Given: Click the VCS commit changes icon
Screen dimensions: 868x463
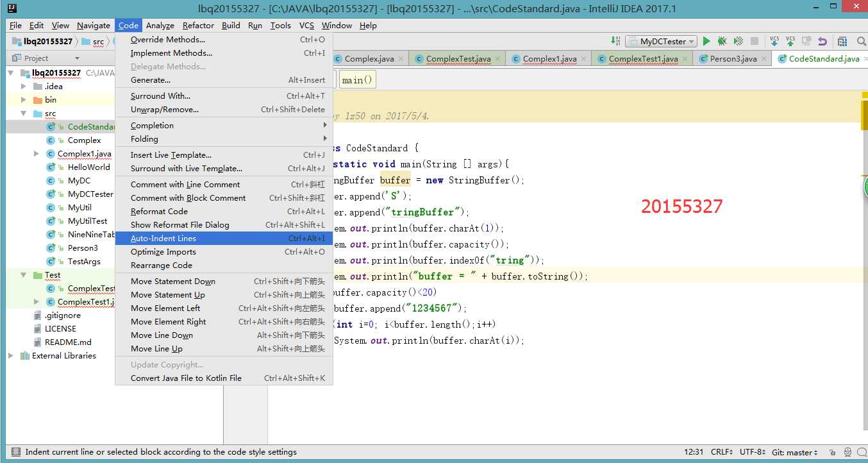Looking at the screenshot, I should coord(790,41).
